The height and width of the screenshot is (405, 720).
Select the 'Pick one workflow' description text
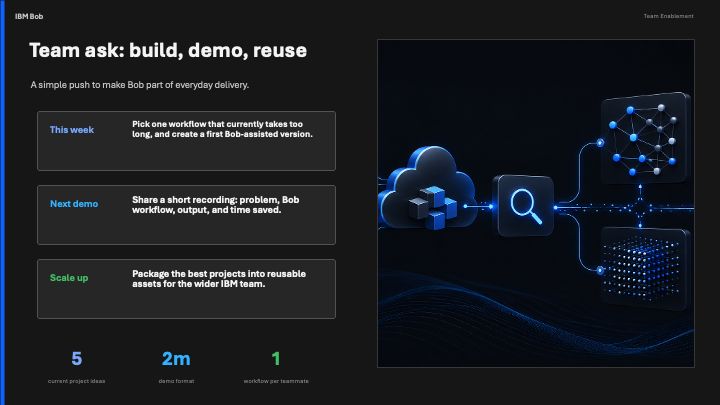click(222, 129)
